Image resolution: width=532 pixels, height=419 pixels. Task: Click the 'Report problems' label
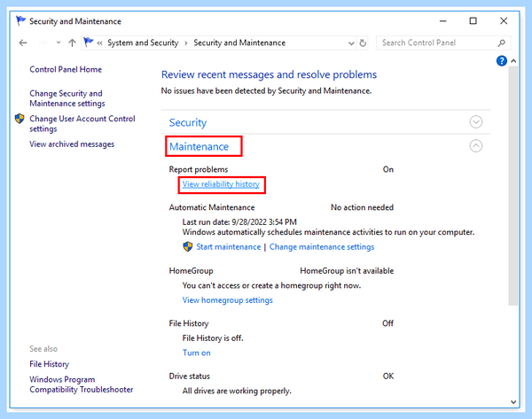(199, 169)
